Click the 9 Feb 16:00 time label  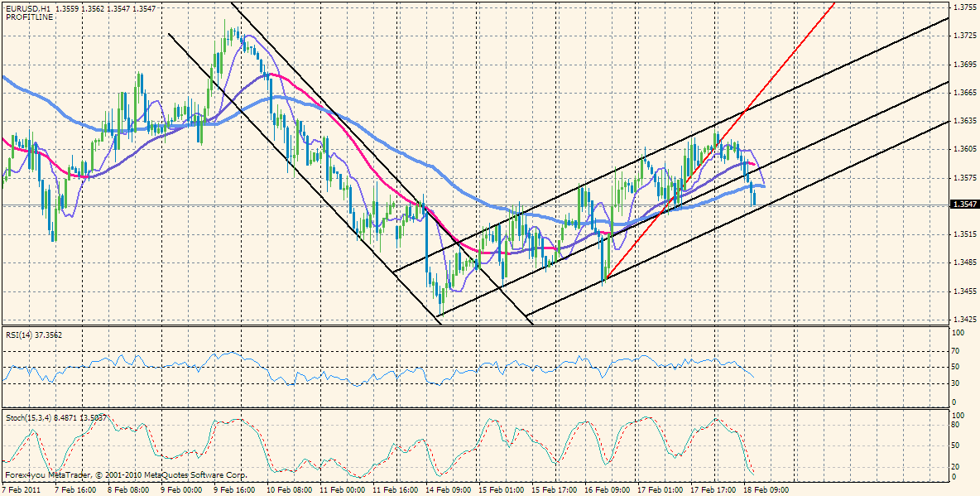[233, 489]
